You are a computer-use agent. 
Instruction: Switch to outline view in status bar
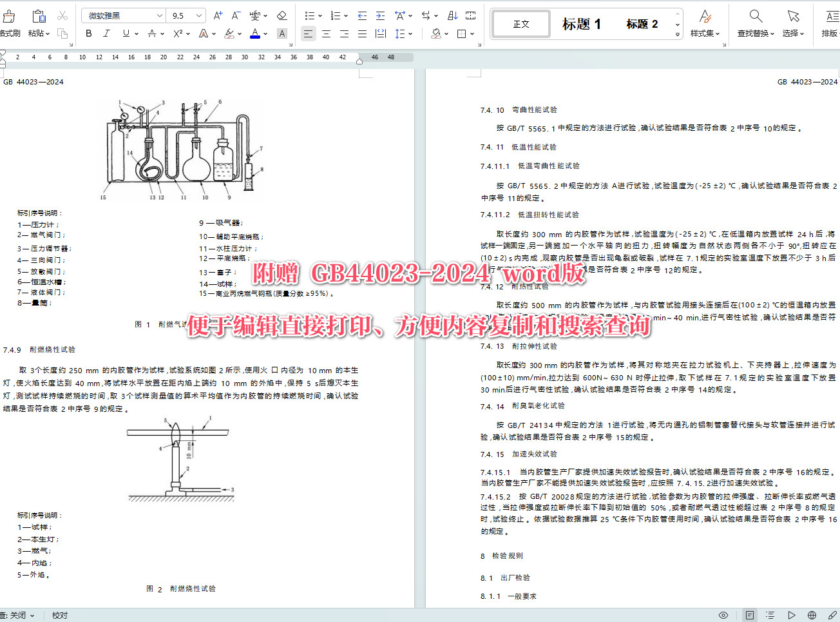tap(770, 615)
